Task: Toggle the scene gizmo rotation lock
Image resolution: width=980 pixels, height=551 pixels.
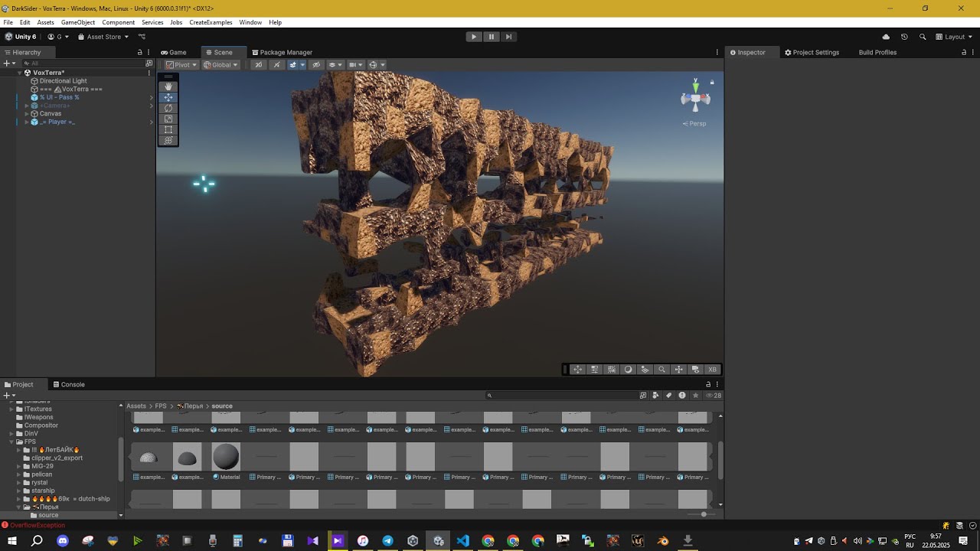Action: point(712,82)
